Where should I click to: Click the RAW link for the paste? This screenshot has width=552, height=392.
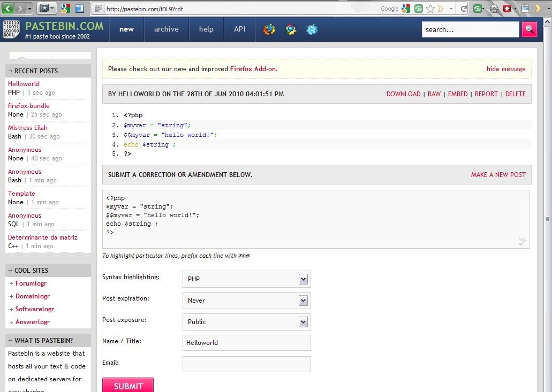click(x=434, y=94)
